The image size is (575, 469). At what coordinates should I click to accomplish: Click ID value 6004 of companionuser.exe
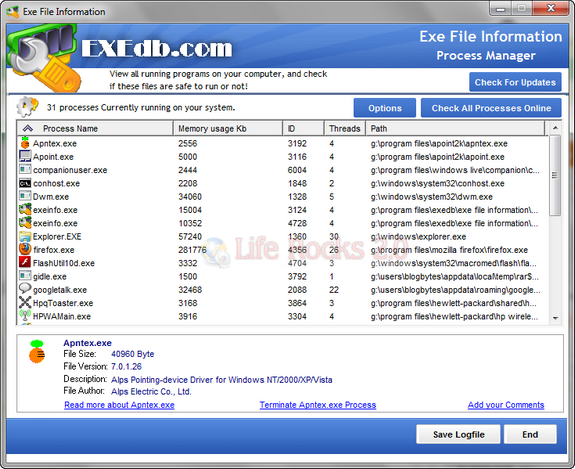[x=297, y=170]
